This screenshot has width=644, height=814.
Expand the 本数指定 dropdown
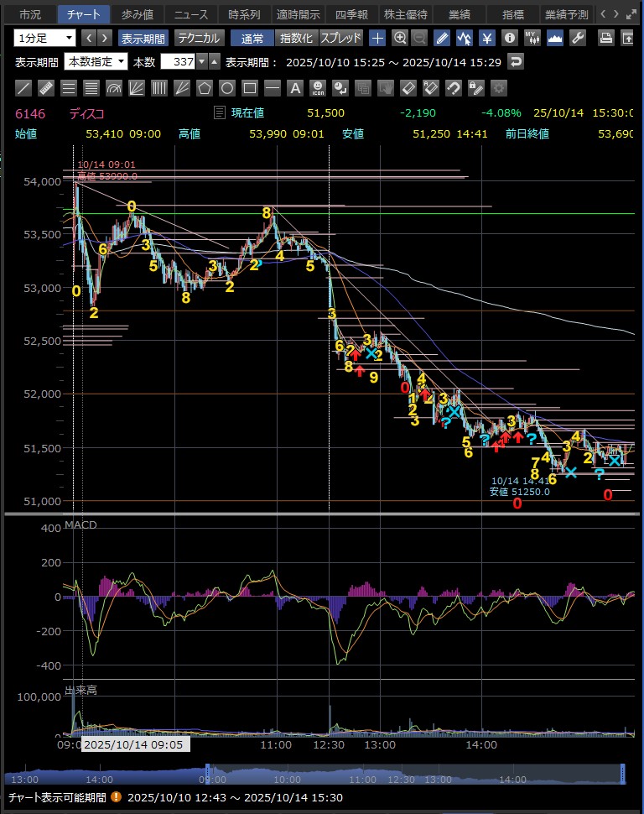pos(96,61)
